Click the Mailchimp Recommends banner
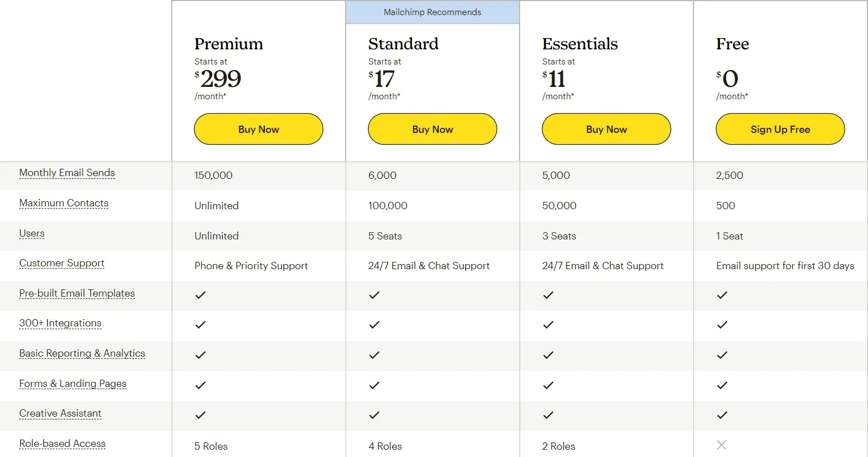This screenshot has height=457, width=868. (433, 12)
